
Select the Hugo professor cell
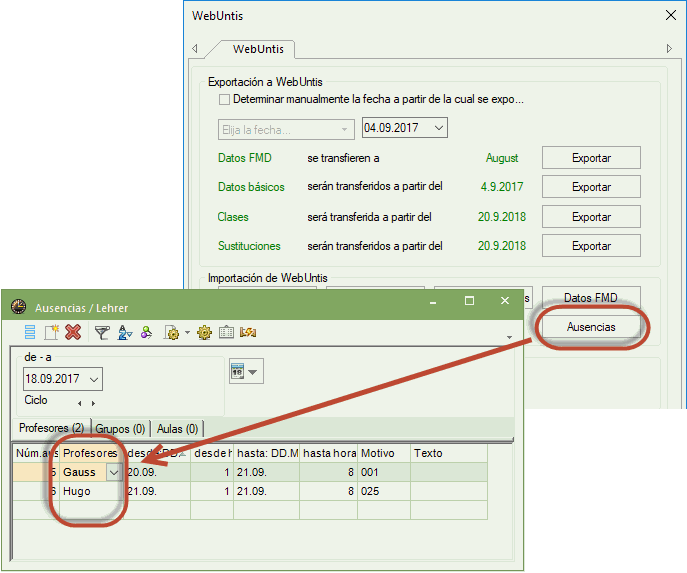click(91, 492)
